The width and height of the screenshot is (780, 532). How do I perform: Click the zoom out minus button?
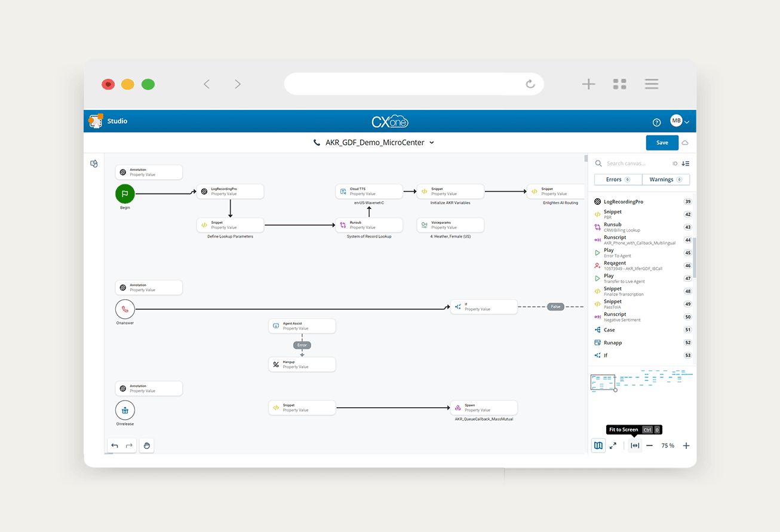tap(649, 445)
